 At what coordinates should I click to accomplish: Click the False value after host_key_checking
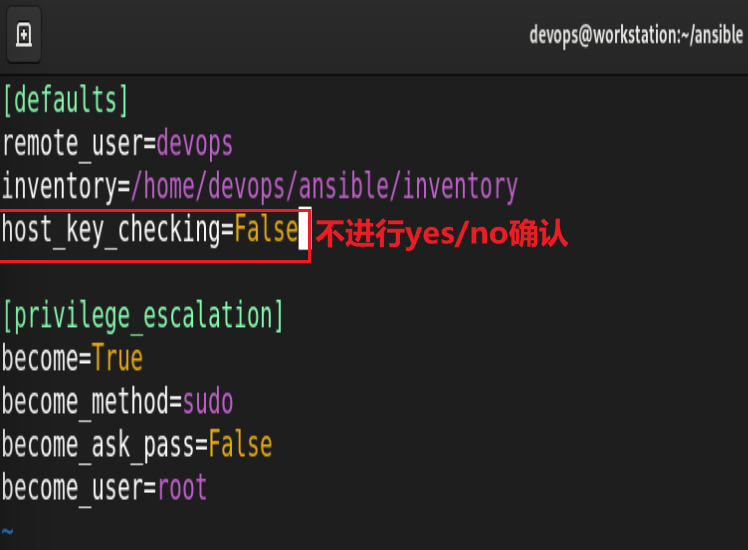pyautogui.click(x=266, y=229)
